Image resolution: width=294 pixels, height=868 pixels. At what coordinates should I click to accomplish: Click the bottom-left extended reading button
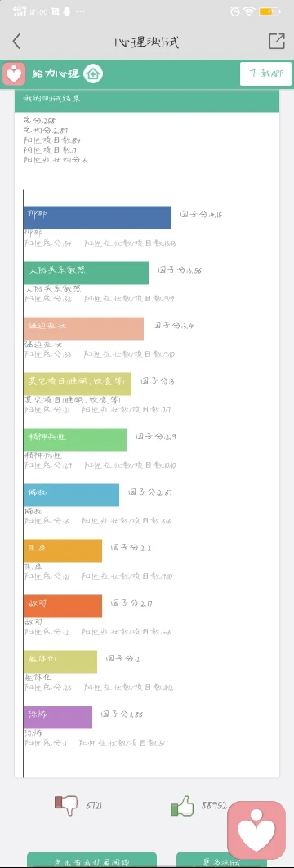click(91, 861)
